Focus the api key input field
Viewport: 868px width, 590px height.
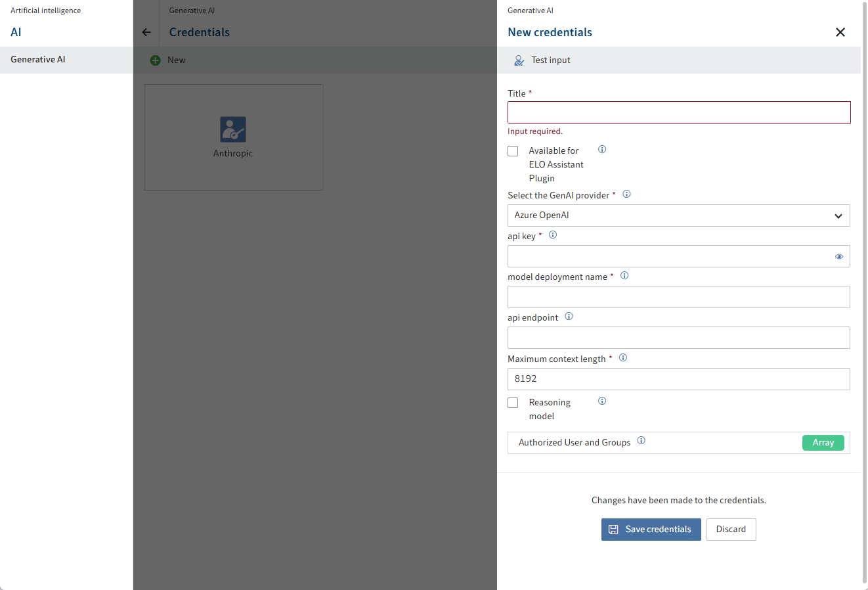point(679,256)
